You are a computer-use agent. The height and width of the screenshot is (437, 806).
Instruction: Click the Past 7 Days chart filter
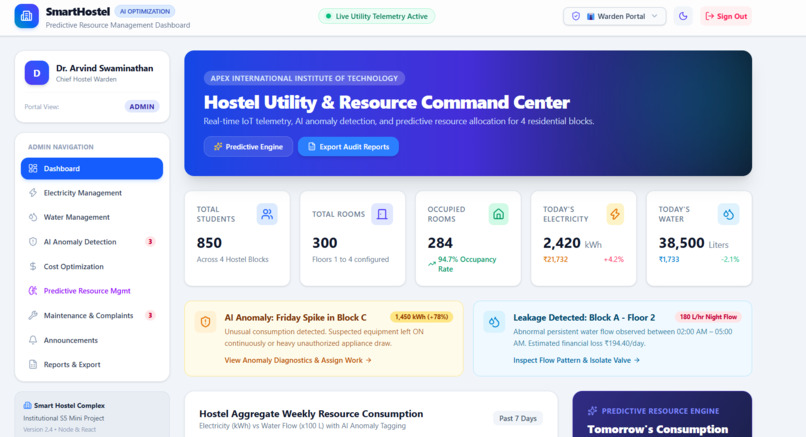pos(518,418)
